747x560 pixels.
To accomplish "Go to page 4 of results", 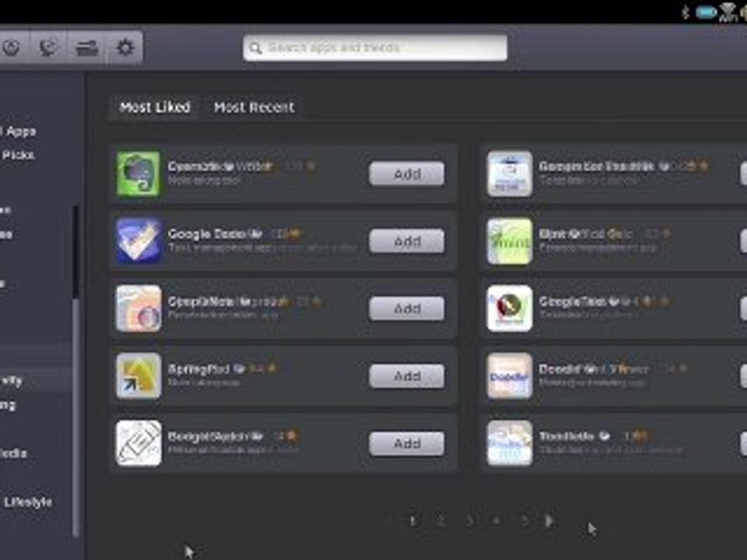I will 496,521.
